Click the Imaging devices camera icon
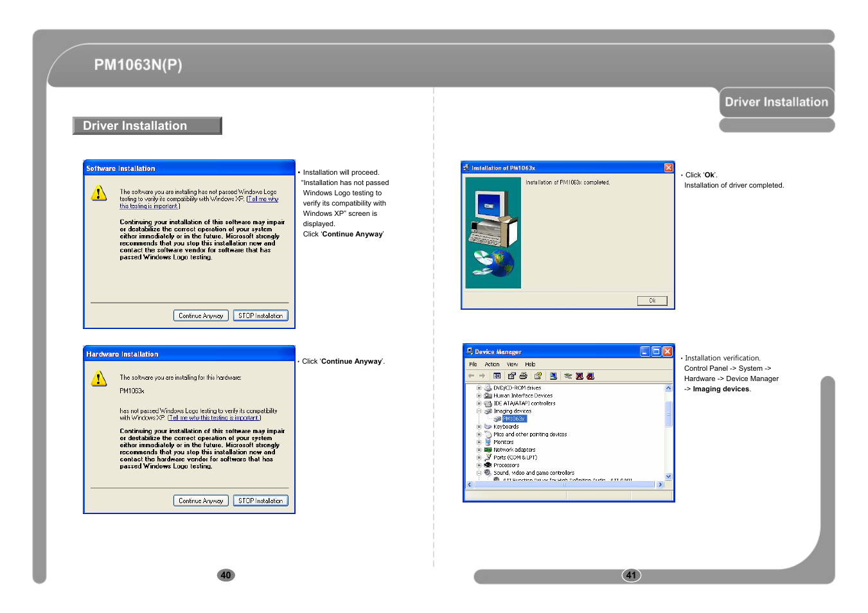The width and height of the screenshot is (868, 613). (x=488, y=411)
